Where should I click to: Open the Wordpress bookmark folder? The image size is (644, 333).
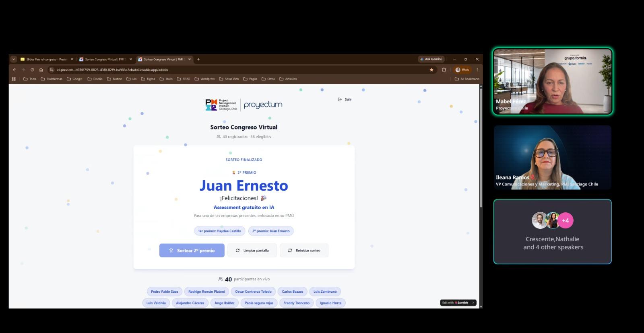tap(205, 79)
